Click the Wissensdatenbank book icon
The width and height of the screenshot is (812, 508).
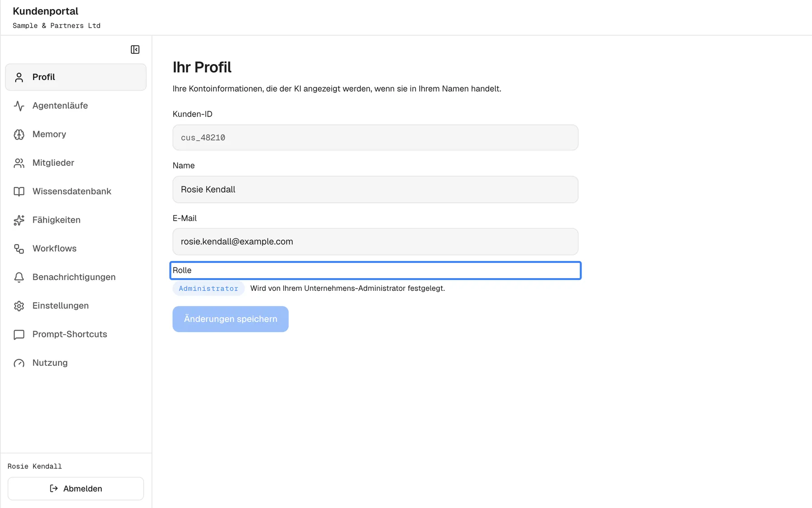(x=19, y=191)
